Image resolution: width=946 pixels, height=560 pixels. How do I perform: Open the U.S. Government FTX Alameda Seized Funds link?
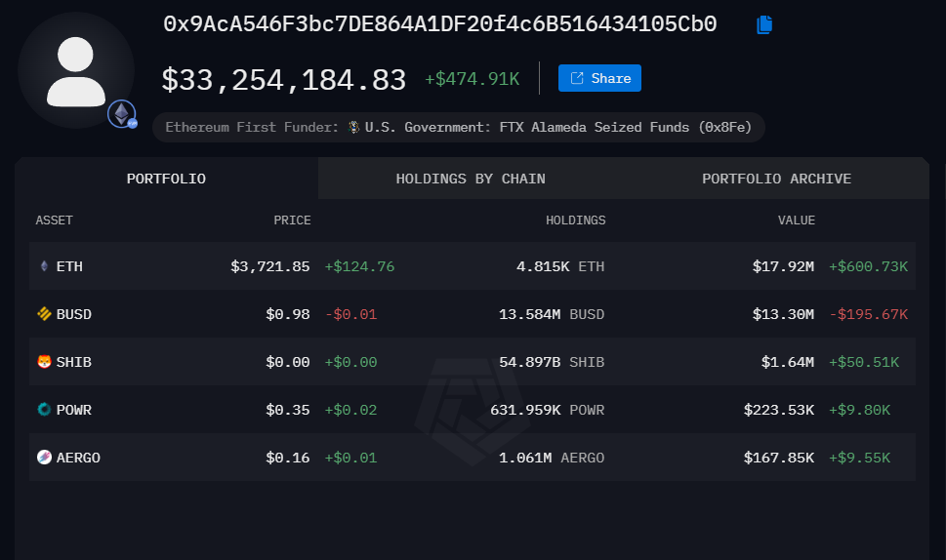[x=557, y=127]
